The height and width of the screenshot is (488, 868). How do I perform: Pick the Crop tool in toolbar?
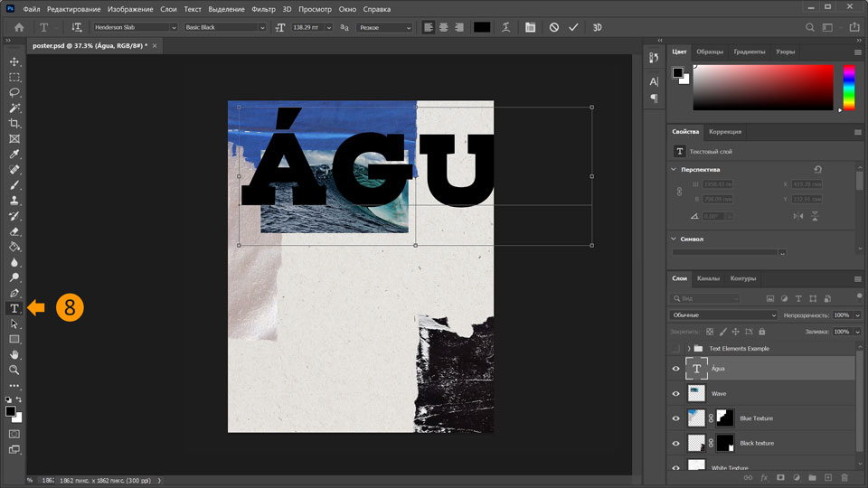14,124
